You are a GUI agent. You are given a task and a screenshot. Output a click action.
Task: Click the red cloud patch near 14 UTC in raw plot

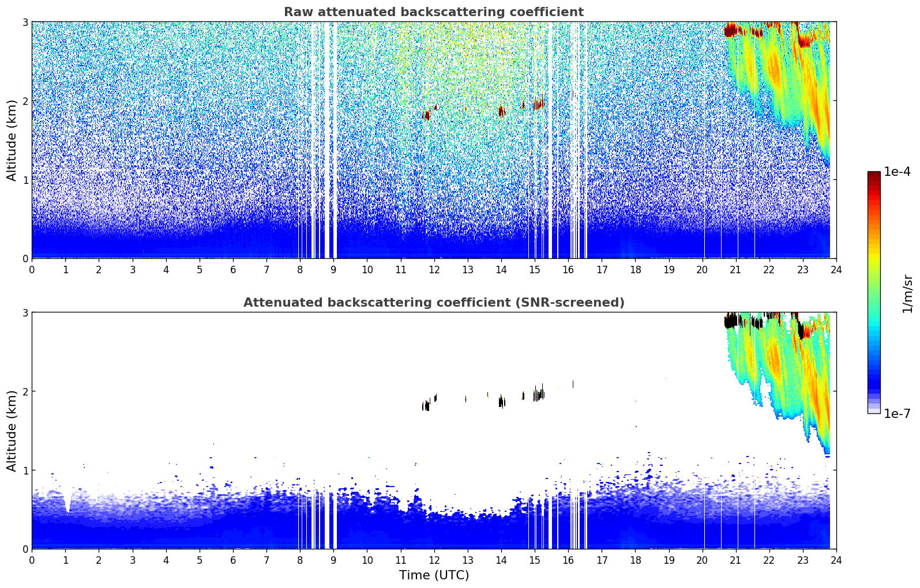pyautogui.click(x=501, y=110)
